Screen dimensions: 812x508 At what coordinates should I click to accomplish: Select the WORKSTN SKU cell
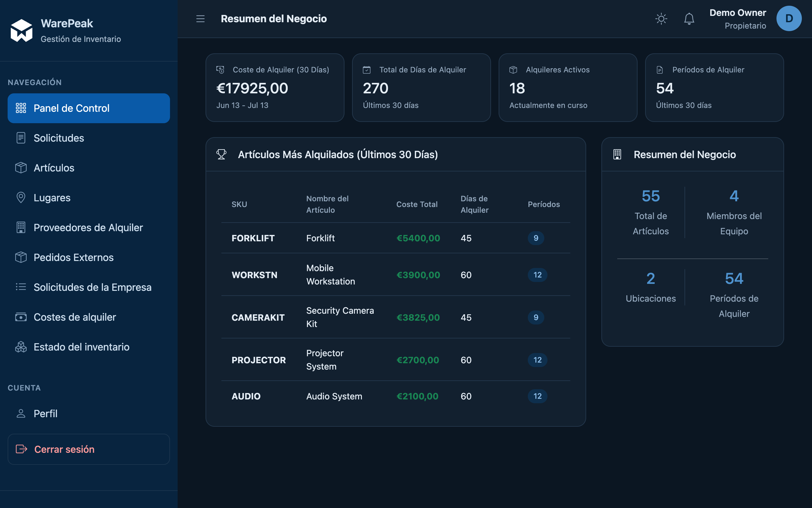(x=254, y=275)
